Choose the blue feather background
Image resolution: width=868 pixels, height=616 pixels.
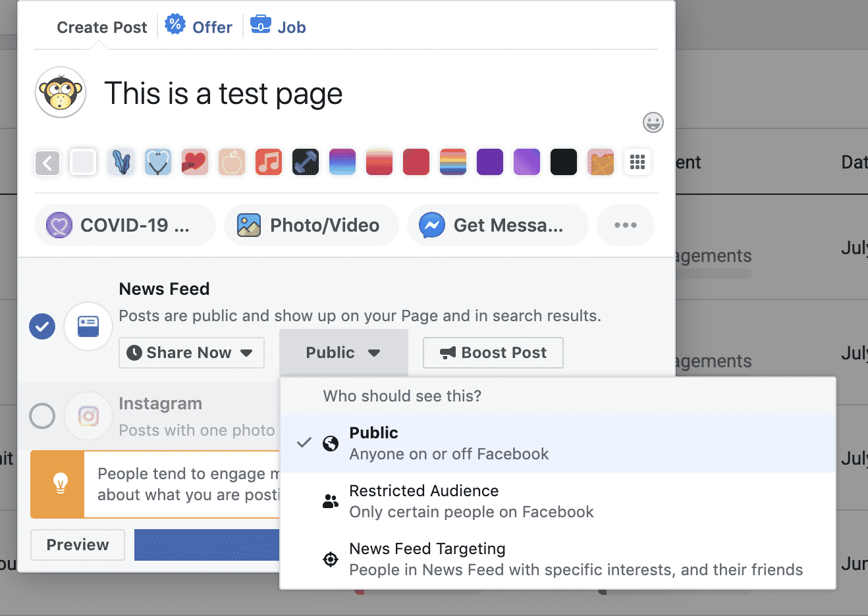tap(121, 162)
